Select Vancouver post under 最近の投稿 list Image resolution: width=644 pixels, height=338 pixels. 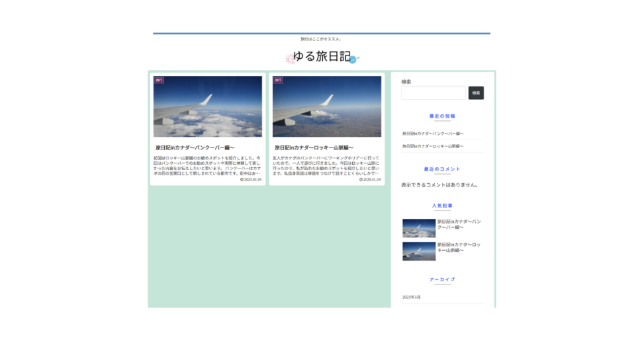pos(433,134)
